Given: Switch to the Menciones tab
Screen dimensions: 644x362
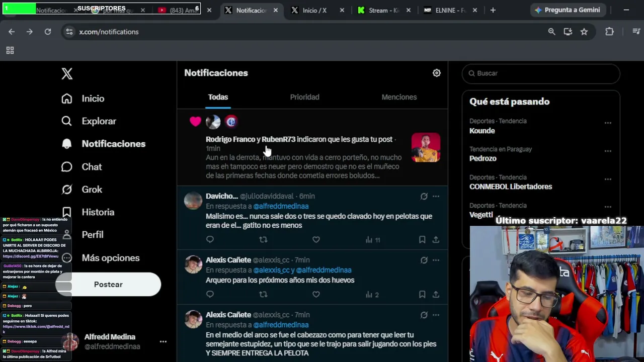Looking at the screenshot, I should click(399, 97).
